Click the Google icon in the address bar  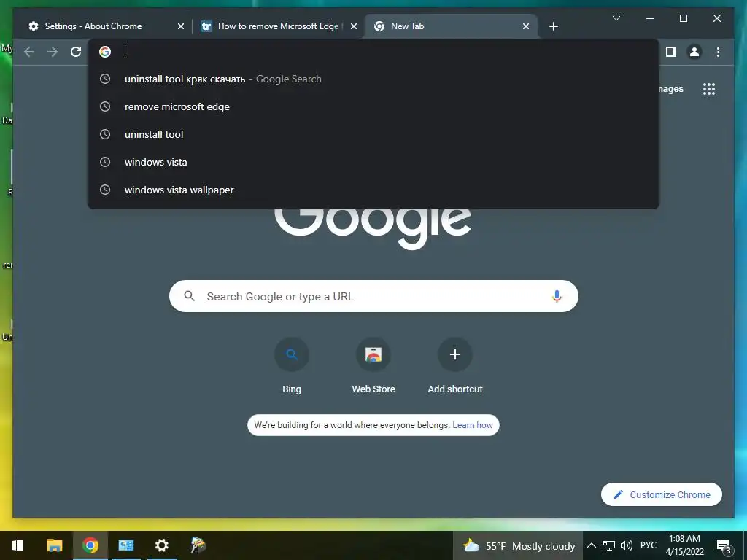(105, 52)
